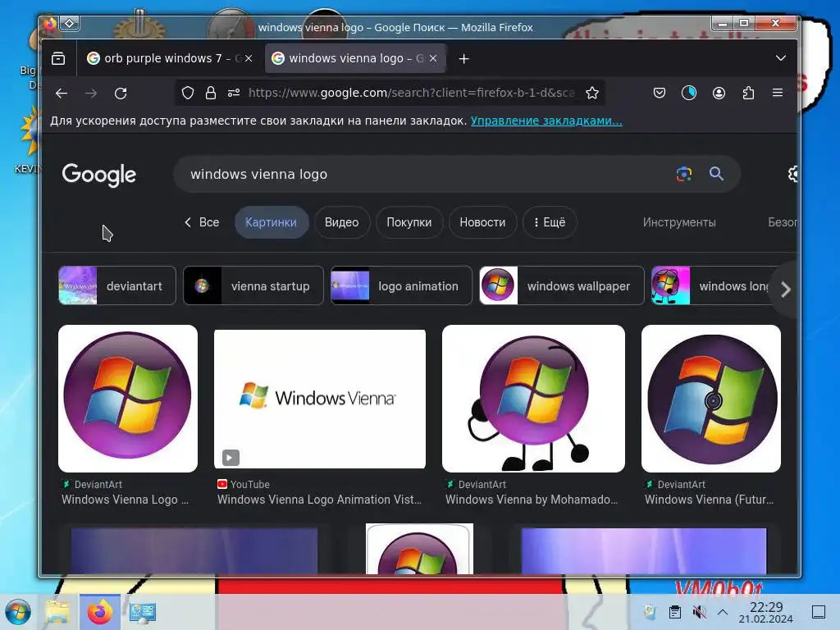Open Windows Vienna Logo Animation Vist... link

pyautogui.click(x=319, y=500)
